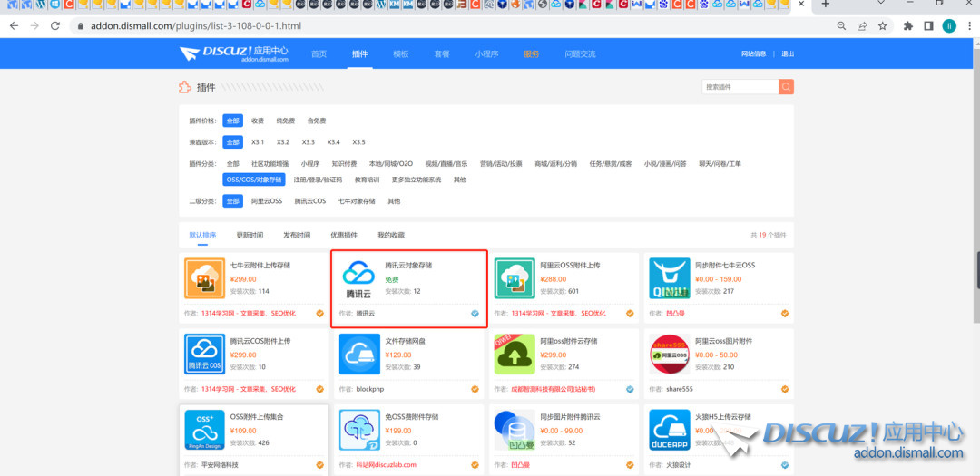Switch to the 更新时间 sort tab
This screenshot has height=476, width=980.
pyautogui.click(x=250, y=235)
